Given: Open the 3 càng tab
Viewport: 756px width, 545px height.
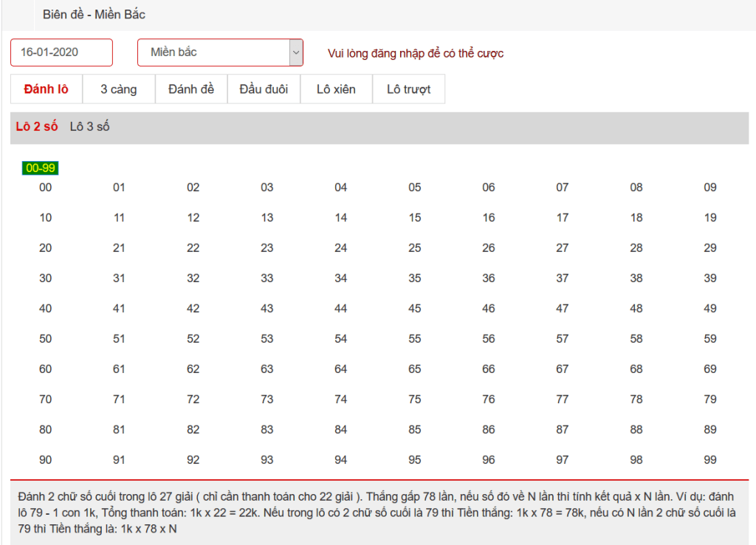Looking at the screenshot, I should 119,89.
